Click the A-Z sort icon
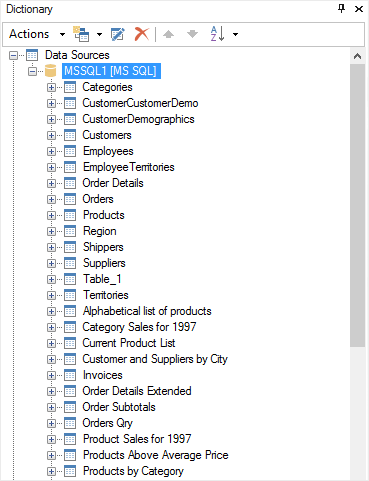 click(217, 34)
